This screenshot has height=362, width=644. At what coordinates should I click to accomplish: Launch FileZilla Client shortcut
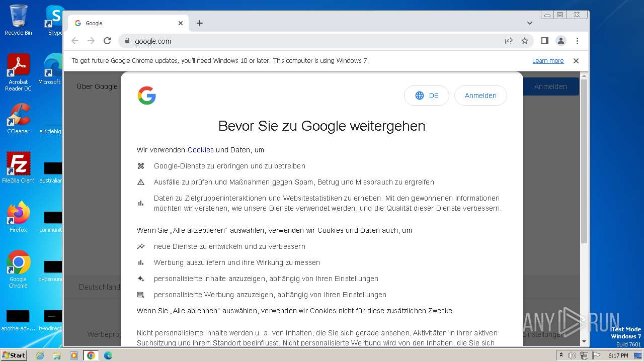click(18, 168)
